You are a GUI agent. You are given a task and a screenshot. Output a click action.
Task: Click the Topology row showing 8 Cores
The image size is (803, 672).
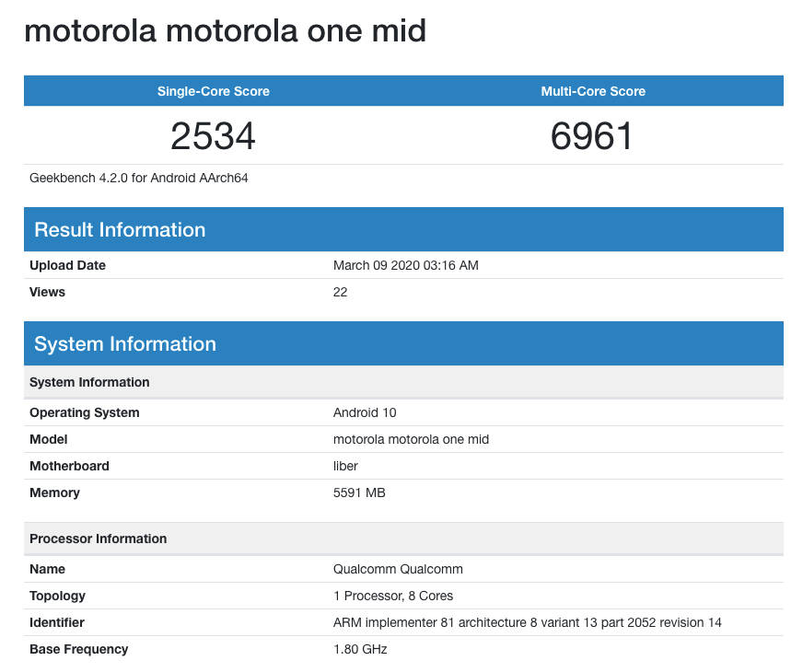pyautogui.click(x=393, y=596)
